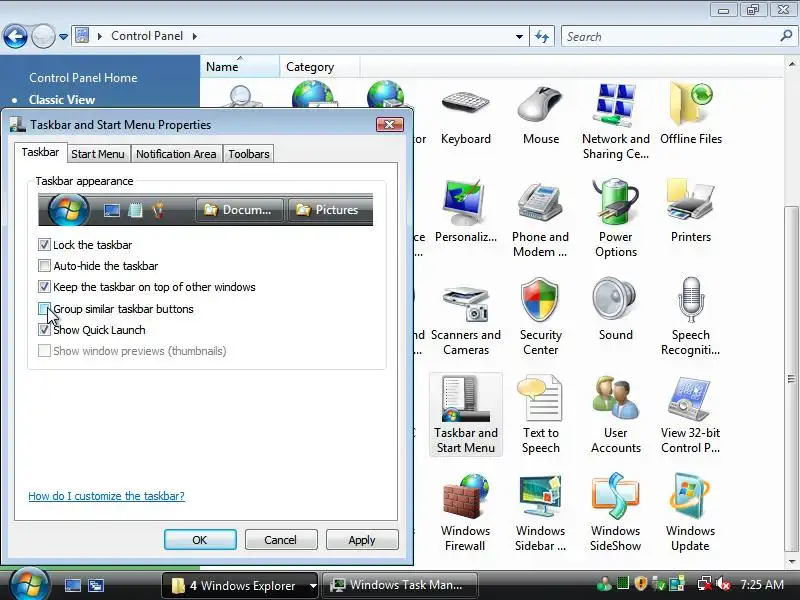Click scrollbar down arrow in Control Panel
This screenshot has width=800, height=600.
791,561
